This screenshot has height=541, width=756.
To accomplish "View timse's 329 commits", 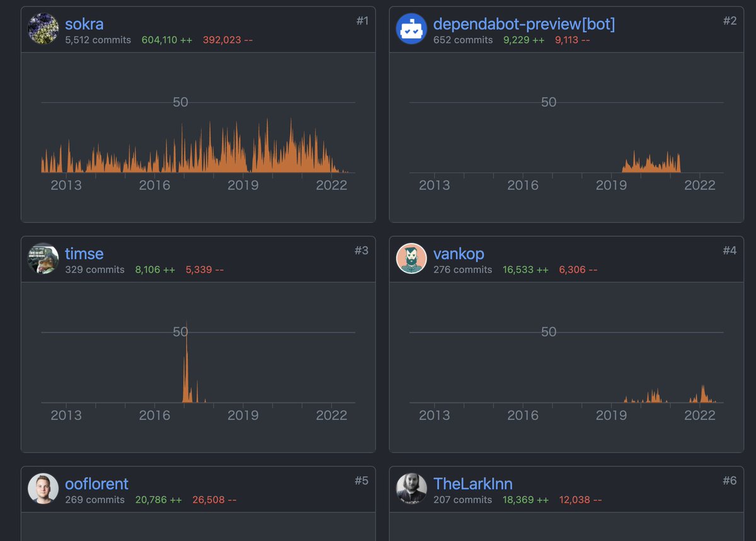I will coord(95,270).
